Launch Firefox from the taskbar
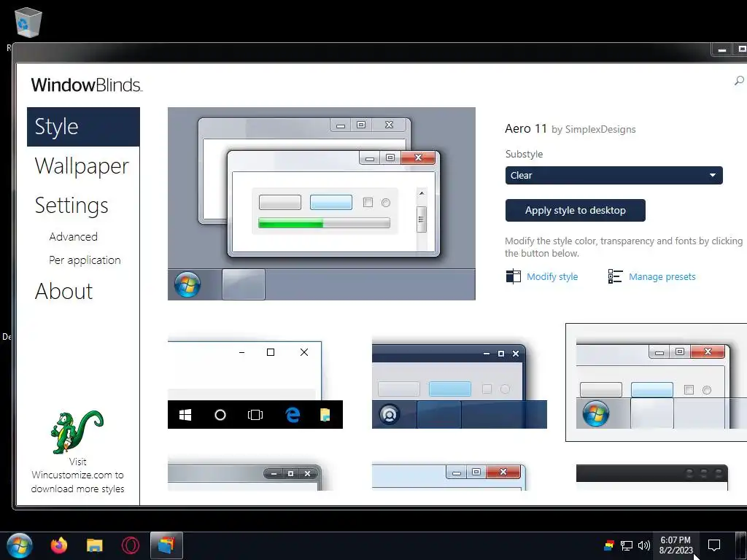Viewport: 747px width, 560px height. tap(59, 545)
